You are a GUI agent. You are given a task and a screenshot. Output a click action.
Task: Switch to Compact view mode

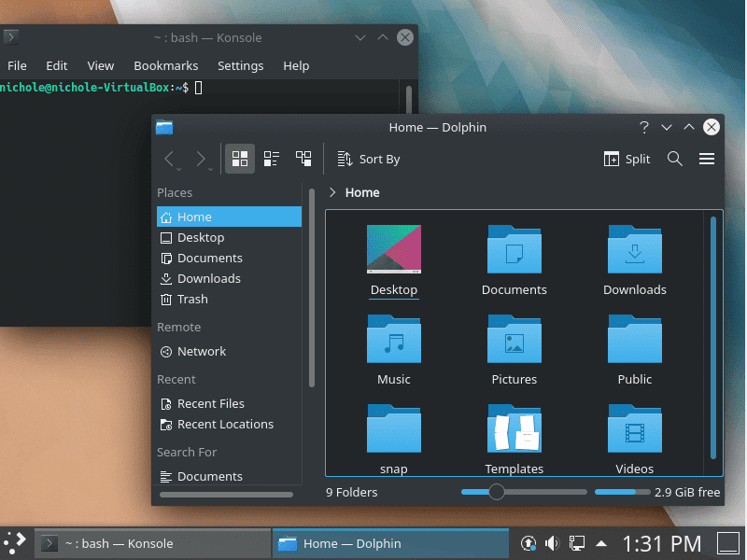click(x=272, y=159)
